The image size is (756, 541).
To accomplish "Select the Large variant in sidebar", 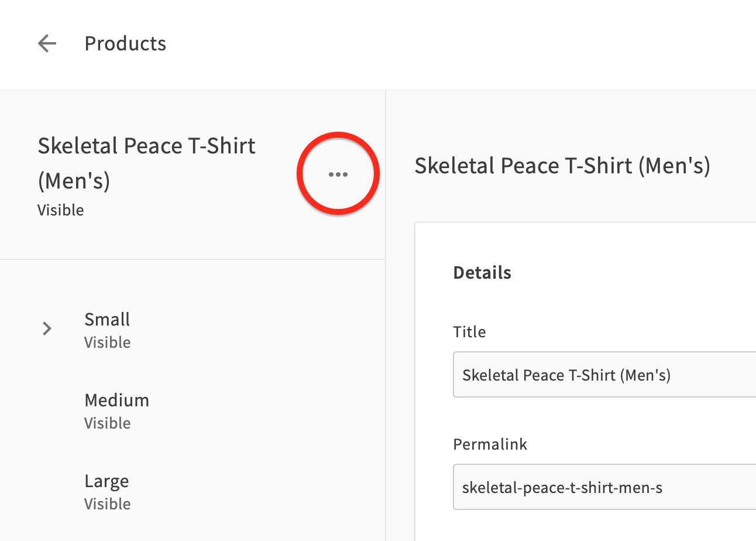I will (193, 492).
